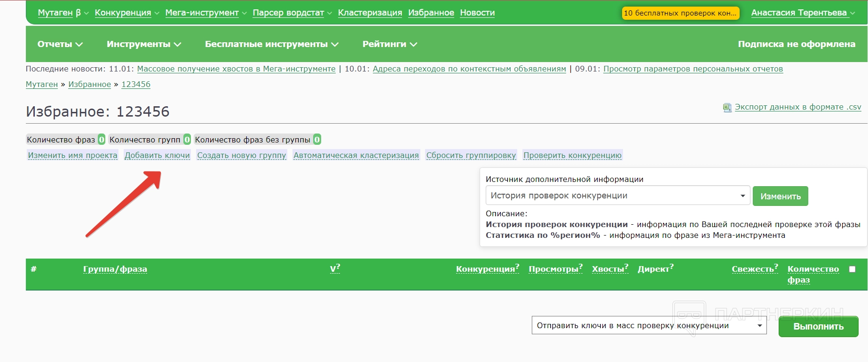Screen dimensions: 868x362
Task: Click the 123456 breadcrumb link
Action: tap(136, 85)
